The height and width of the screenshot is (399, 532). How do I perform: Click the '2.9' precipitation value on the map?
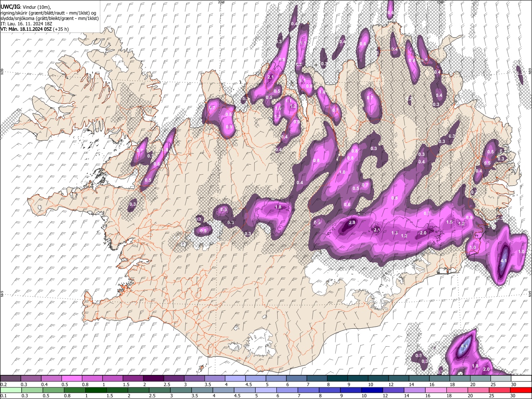[x=352, y=223]
